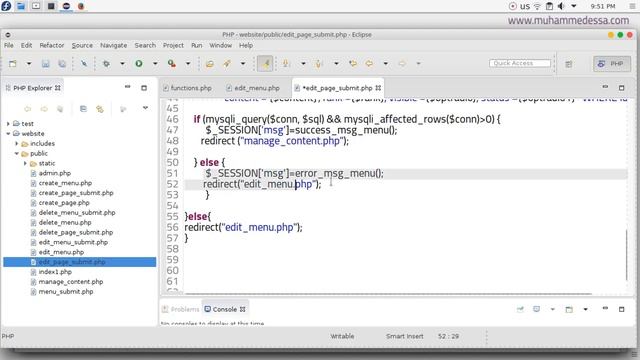Close the edit_page_submit.php editor tab
640x360 pixels.
(x=378, y=88)
